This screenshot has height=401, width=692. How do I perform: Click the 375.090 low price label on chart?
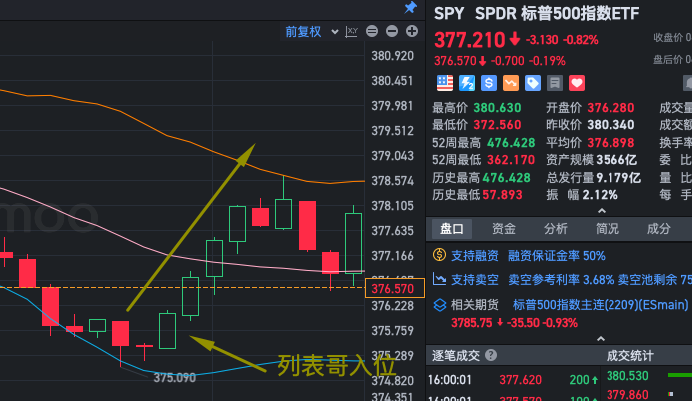click(174, 378)
